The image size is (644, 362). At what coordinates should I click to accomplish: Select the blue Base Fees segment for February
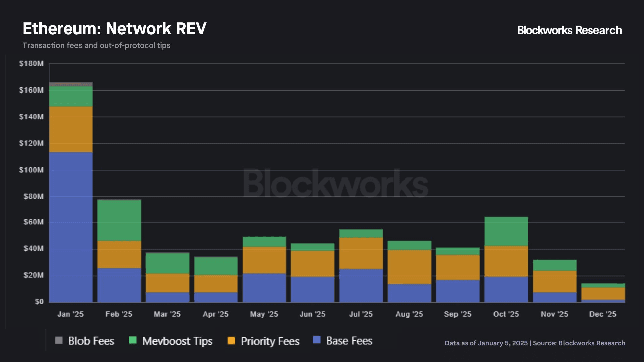pyautogui.click(x=119, y=285)
